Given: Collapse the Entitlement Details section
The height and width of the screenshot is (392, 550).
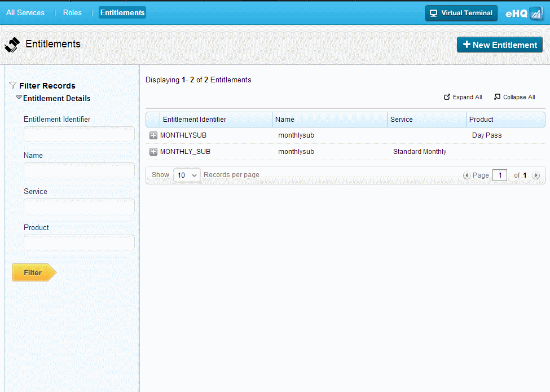Looking at the screenshot, I should tap(19, 98).
